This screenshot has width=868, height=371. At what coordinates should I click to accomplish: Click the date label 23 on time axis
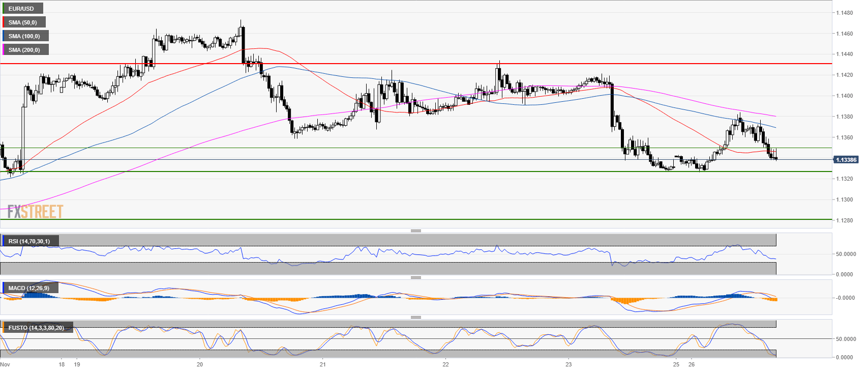pyautogui.click(x=568, y=364)
